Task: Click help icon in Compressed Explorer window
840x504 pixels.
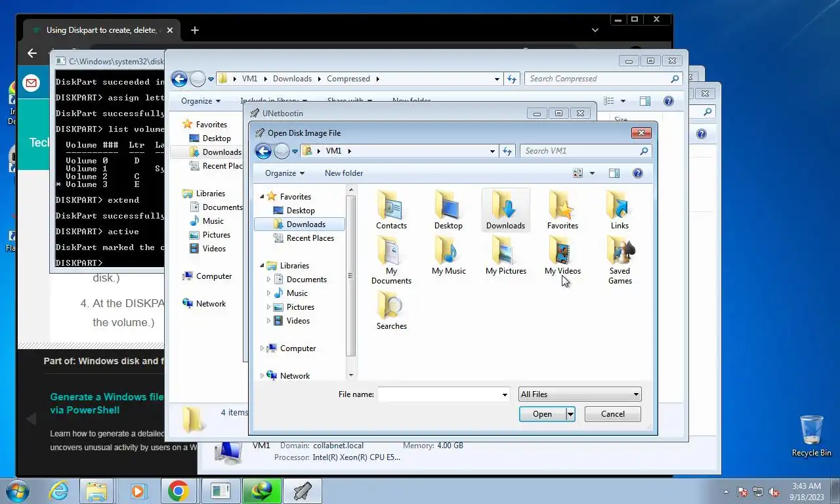Action: pos(669,101)
